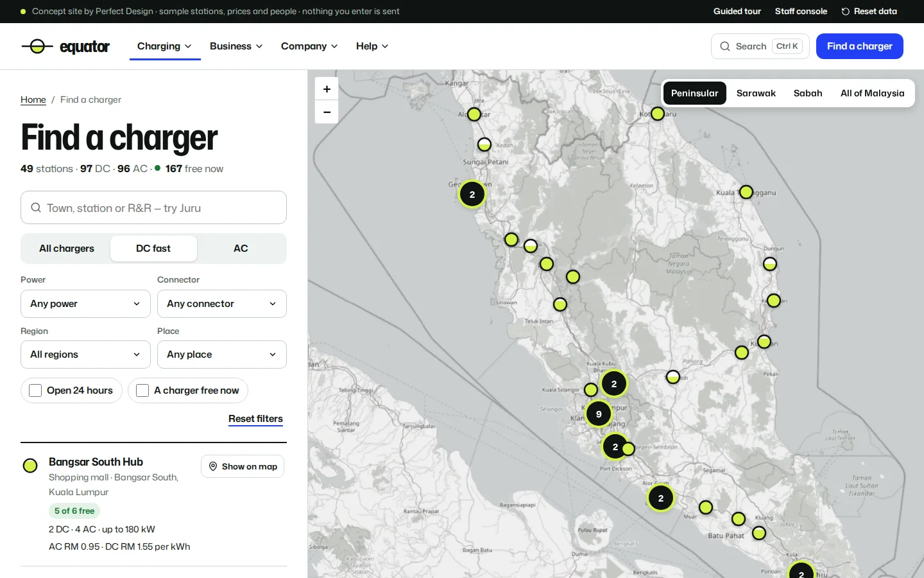This screenshot has width=924, height=578.
Task: Zoom in on the map
Action: tap(327, 89)
